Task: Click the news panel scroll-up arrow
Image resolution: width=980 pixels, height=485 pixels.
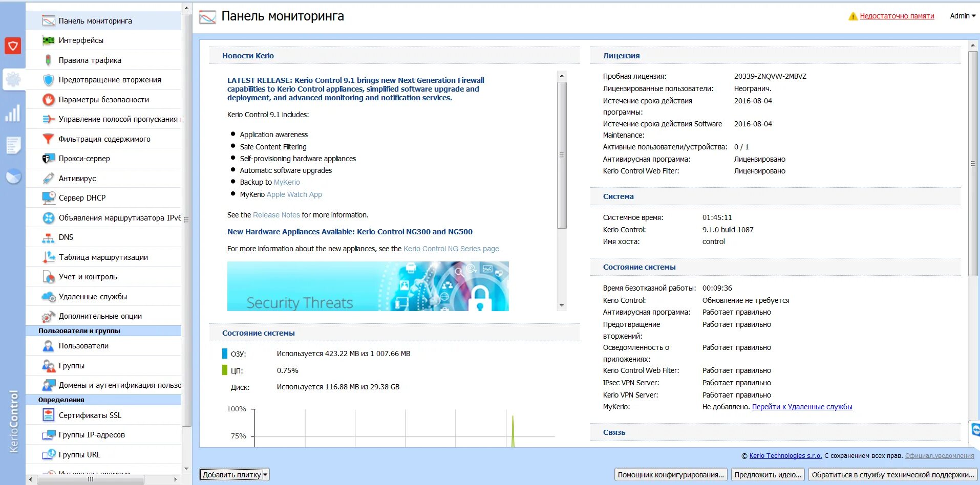Action: point(562,76)
